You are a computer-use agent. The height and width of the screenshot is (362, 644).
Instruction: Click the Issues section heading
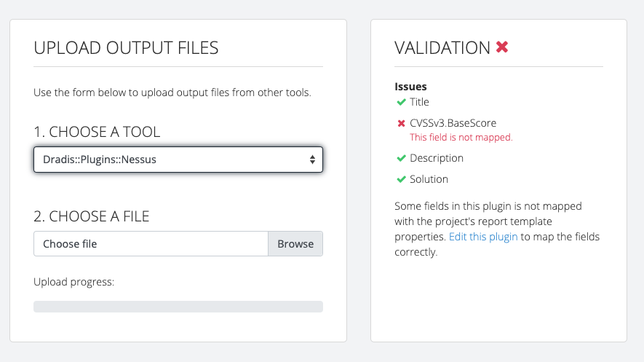[410, 87]
